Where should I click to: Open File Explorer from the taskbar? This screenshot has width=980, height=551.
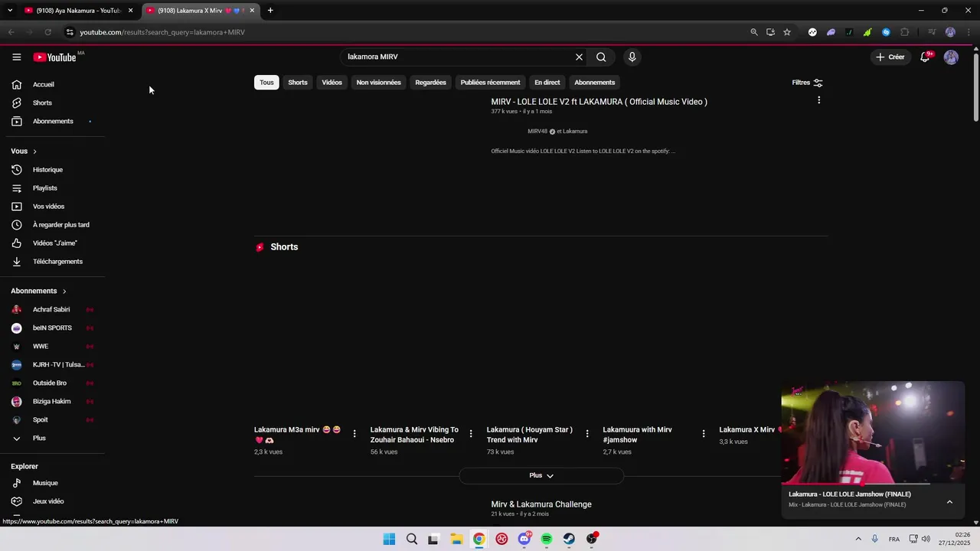pyautogui.click(x=456, y=539)
